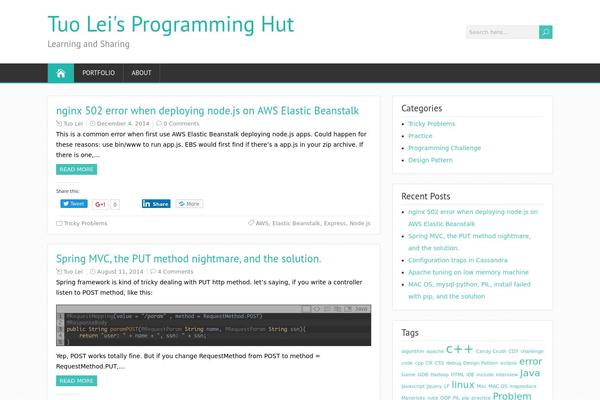Image resolution: width=600 pixels, height=400 pixels.
Task: Open Tuo Lei's Programming Hut site title
Action: coord(171,24)
